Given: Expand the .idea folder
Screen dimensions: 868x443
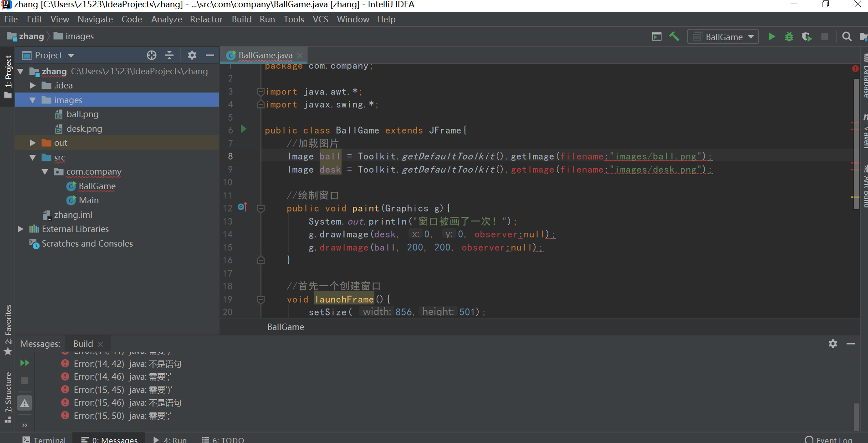Looking at the screenshot, I should [x=33, y=85].
